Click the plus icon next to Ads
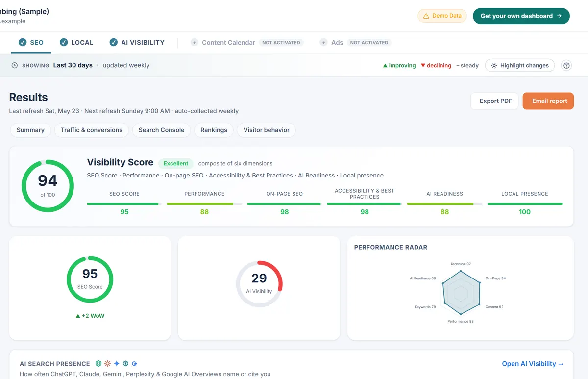 click(x=323, y=43)
